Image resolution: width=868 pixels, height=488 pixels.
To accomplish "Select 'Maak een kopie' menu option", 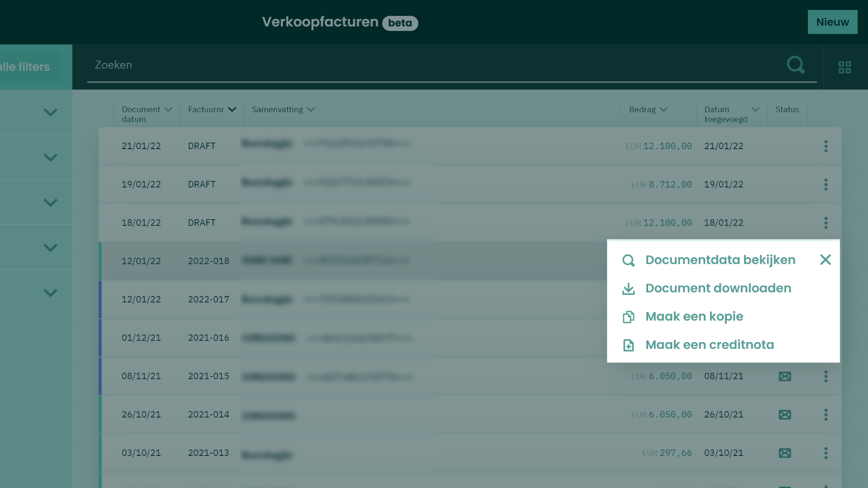I will [x=694, y=316].
